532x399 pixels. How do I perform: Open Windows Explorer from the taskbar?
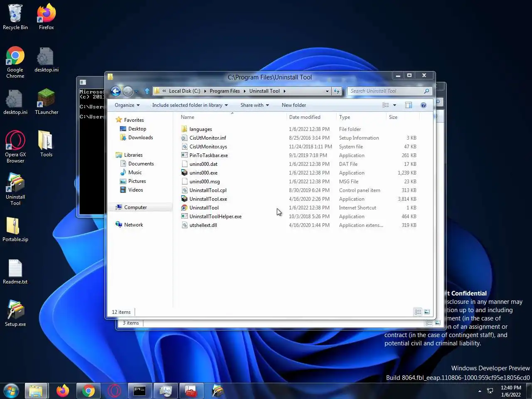point(36,391)
